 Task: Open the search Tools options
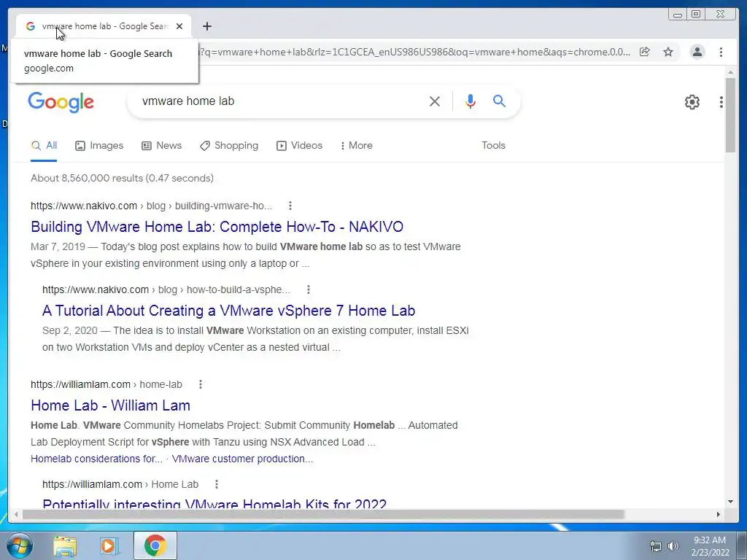(x=493, y=146)
